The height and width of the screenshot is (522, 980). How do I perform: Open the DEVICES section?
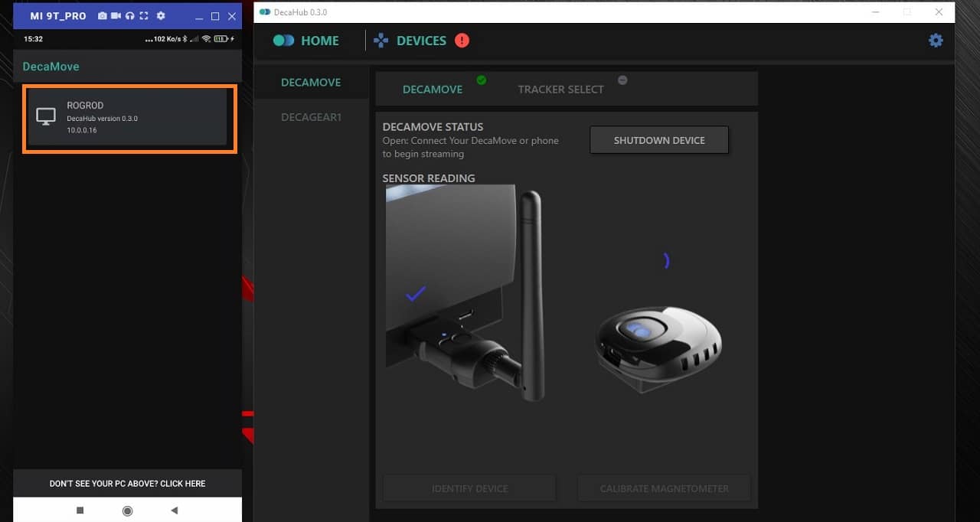pyautogui.click(x=410, y=41)
